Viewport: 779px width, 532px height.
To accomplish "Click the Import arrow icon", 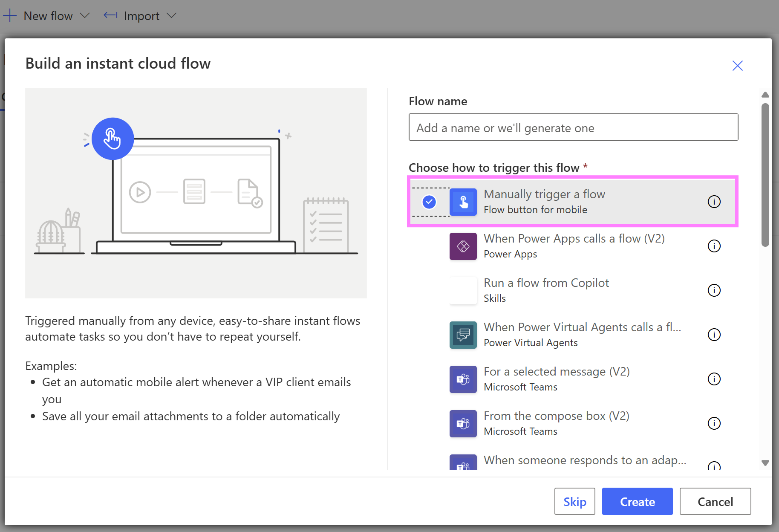I will (111, 15).
